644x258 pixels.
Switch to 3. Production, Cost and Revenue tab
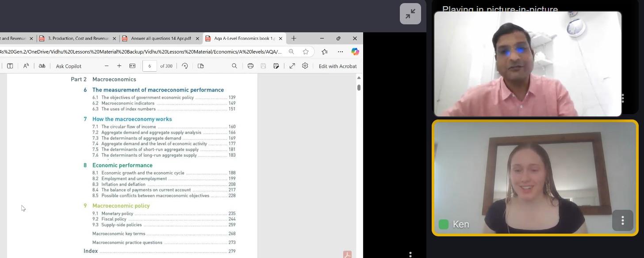coord(78,39)
